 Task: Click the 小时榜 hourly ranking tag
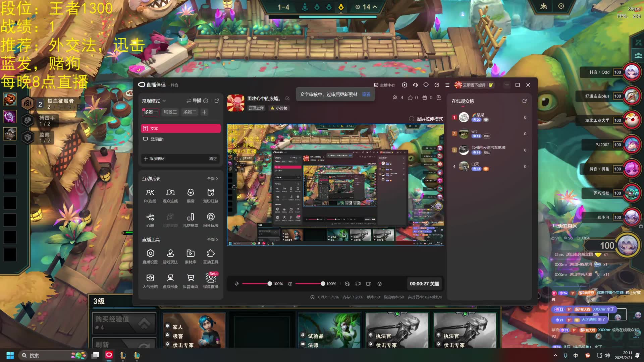tap(279, 108)
